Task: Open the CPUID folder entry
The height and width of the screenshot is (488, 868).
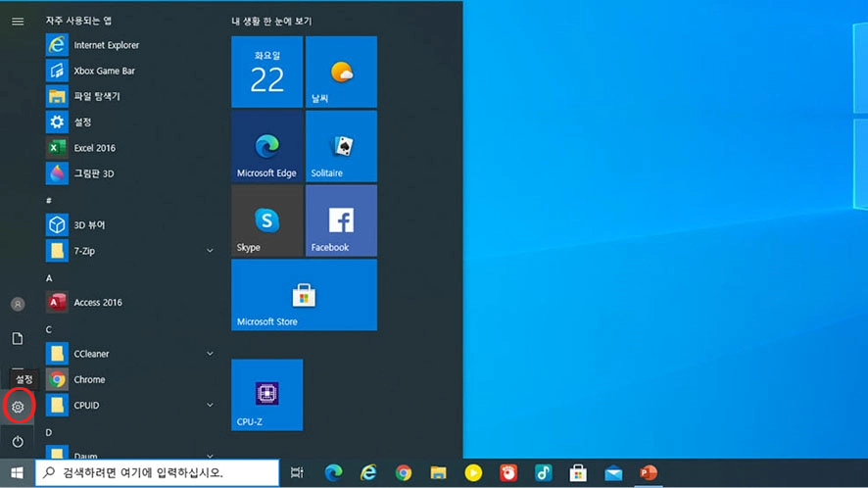Action: [x=130, y=406]
